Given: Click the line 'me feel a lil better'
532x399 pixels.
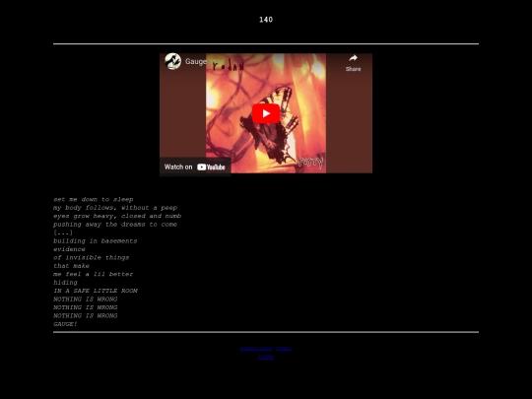Looking at the screenshot, I should pyautogui.click(x=94, y=274).
